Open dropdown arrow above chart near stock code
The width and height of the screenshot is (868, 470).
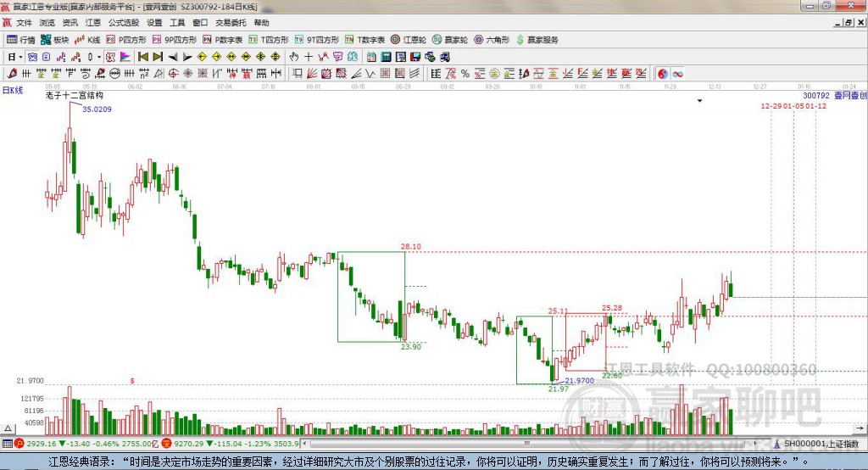click(x=699, y=101)
